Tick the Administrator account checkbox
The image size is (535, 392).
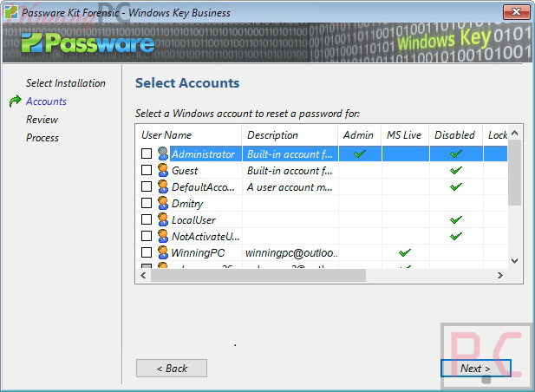[x=147, y=154]
